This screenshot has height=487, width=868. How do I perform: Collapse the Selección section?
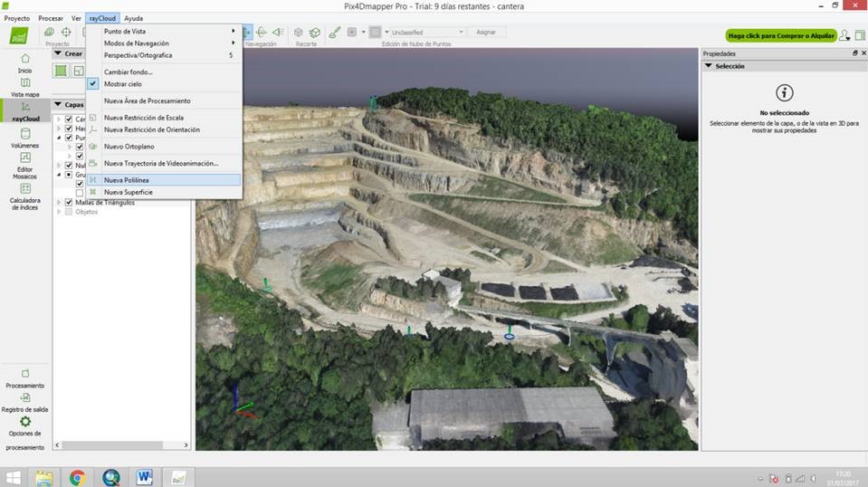pos(708,65)
